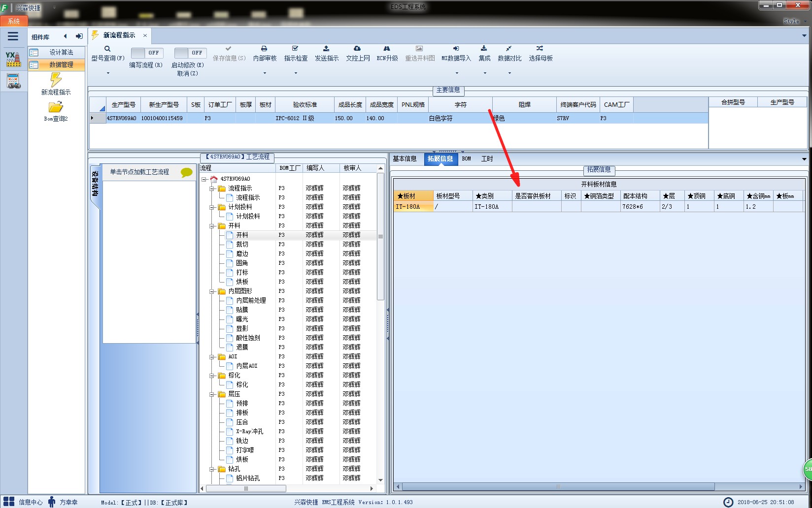Image resolution: width=812 pixels, height=508 pixels.
Task: Open the hamburger menu in the left sidebar
Action: click(13, 36)
